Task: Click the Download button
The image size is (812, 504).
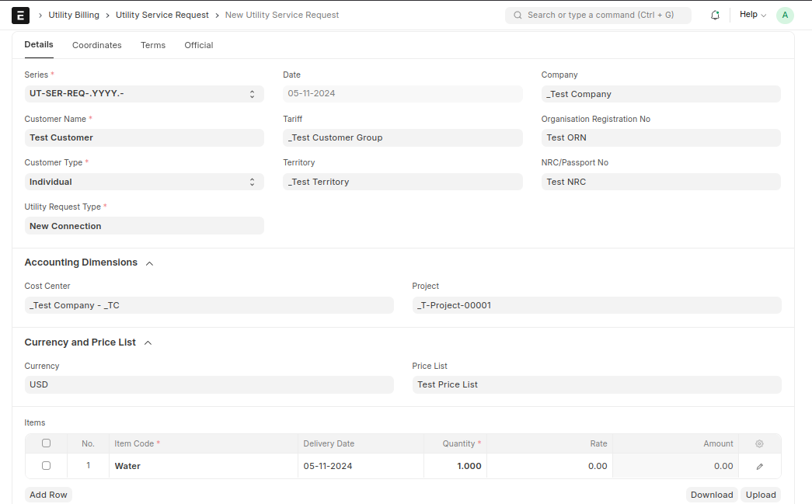Action: pos(712,495)
